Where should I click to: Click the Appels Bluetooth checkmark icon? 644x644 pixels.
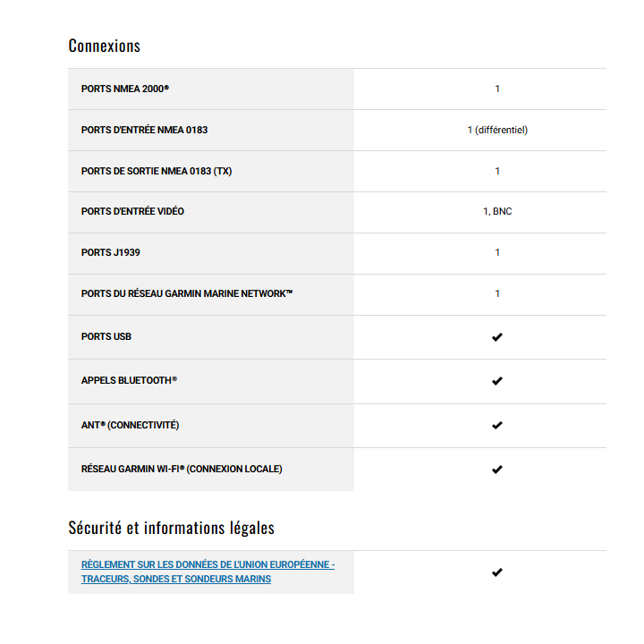click(x=497, y=381)
